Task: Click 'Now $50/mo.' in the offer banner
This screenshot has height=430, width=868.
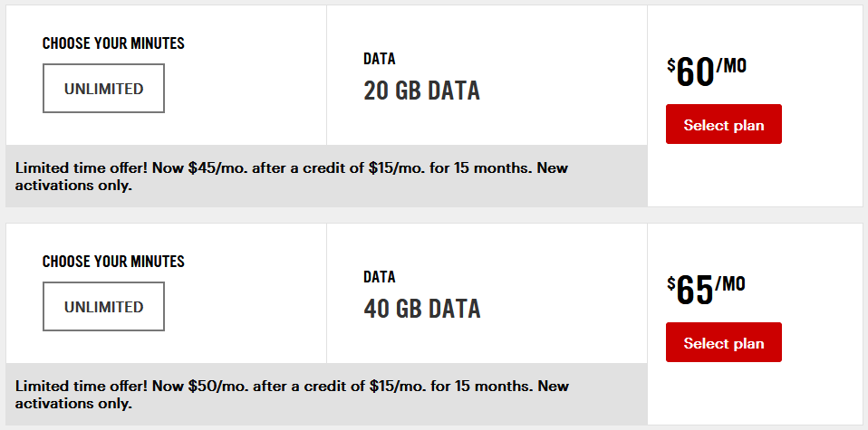Action: [x=231, y=387]
